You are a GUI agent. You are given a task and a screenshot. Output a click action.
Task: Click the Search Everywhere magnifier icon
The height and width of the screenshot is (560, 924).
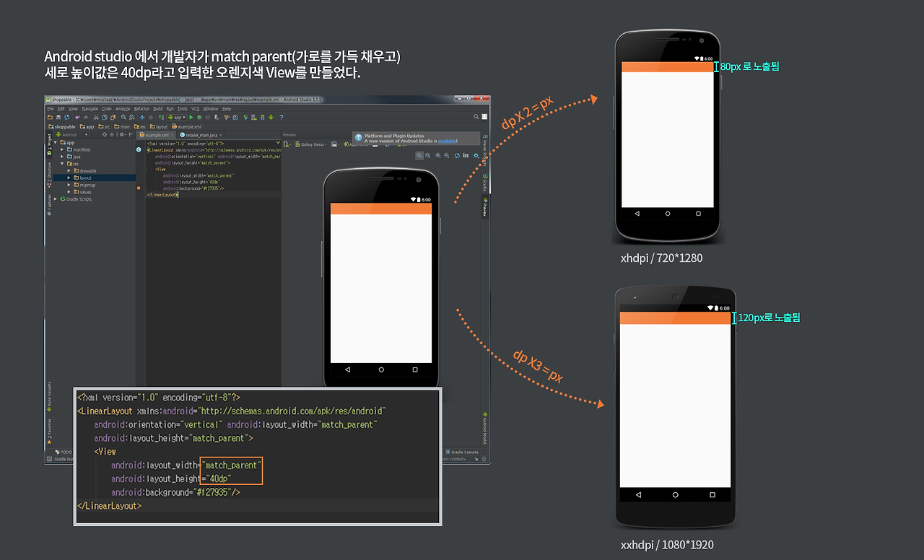coord(476,117)
